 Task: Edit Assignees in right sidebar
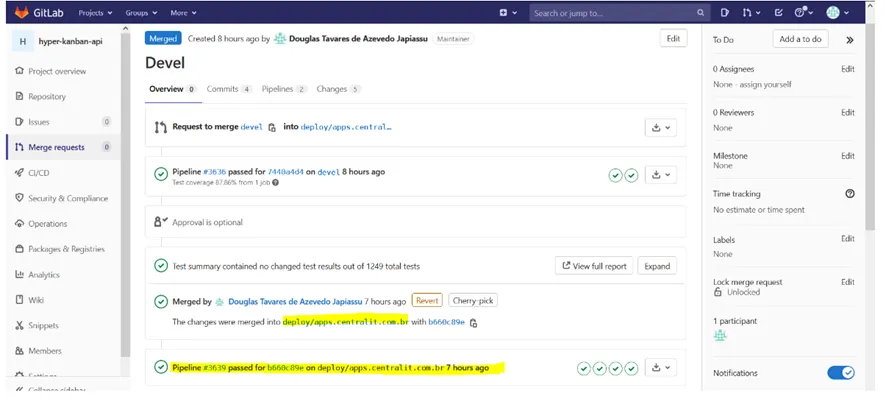pos(848,70)
